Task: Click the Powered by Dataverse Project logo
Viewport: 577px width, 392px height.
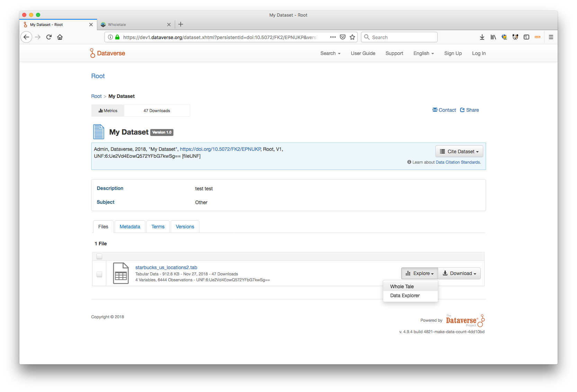Action: pos(465,320)
